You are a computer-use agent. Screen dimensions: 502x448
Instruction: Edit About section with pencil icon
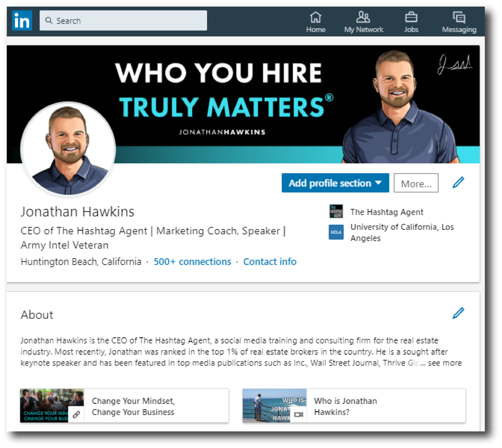click(x=458, y=313)
